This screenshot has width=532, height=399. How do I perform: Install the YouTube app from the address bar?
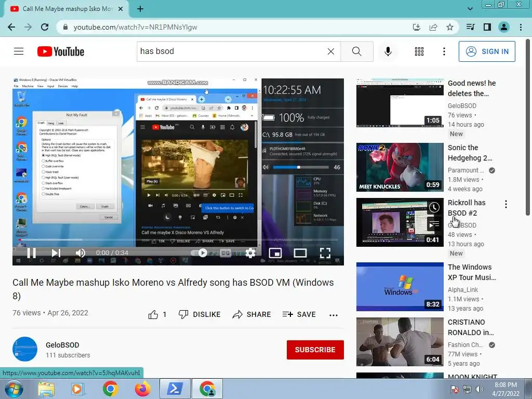click(417, 27)
